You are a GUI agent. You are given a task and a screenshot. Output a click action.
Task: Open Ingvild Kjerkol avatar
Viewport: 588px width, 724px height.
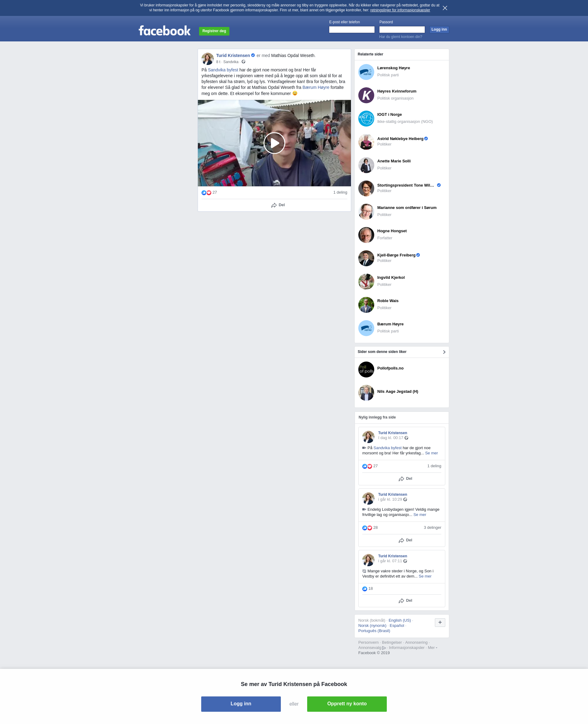[x=366, y=282]
